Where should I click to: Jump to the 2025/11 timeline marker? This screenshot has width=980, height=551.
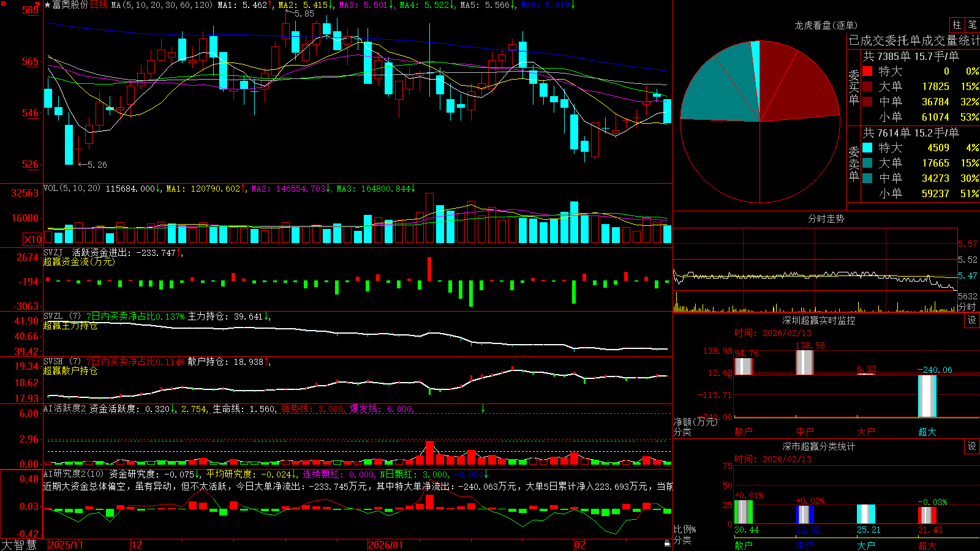click(66, 545)
